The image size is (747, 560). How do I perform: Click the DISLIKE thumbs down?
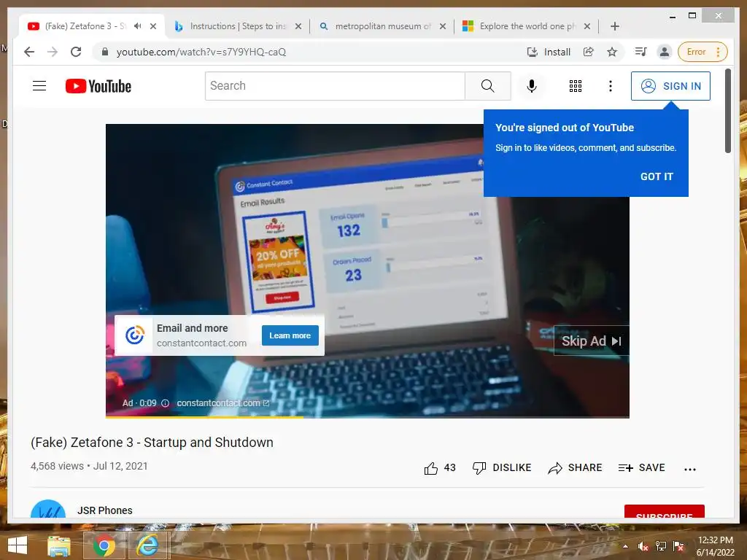click(x=502, y=468)
